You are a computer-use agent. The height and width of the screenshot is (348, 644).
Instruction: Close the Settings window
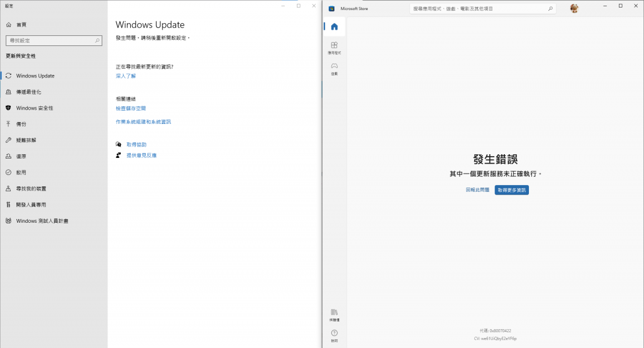pyautogui.click(x=314, y=6)
